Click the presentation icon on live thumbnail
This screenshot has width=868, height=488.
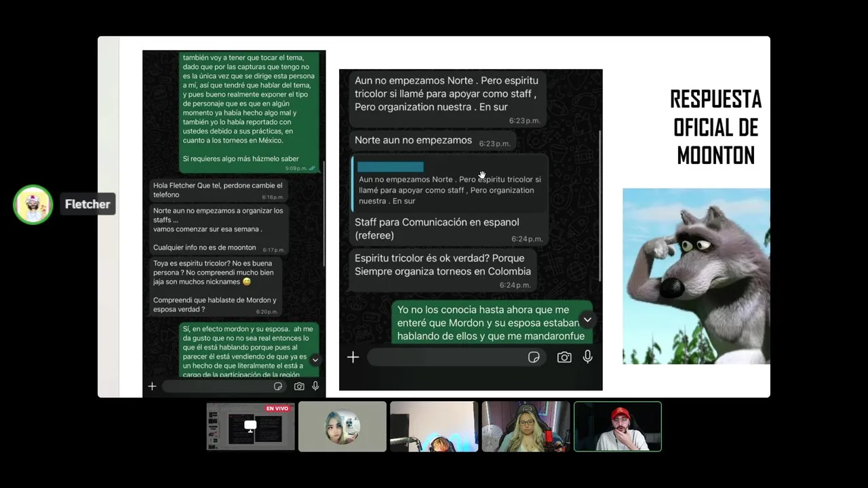(250, 426)
